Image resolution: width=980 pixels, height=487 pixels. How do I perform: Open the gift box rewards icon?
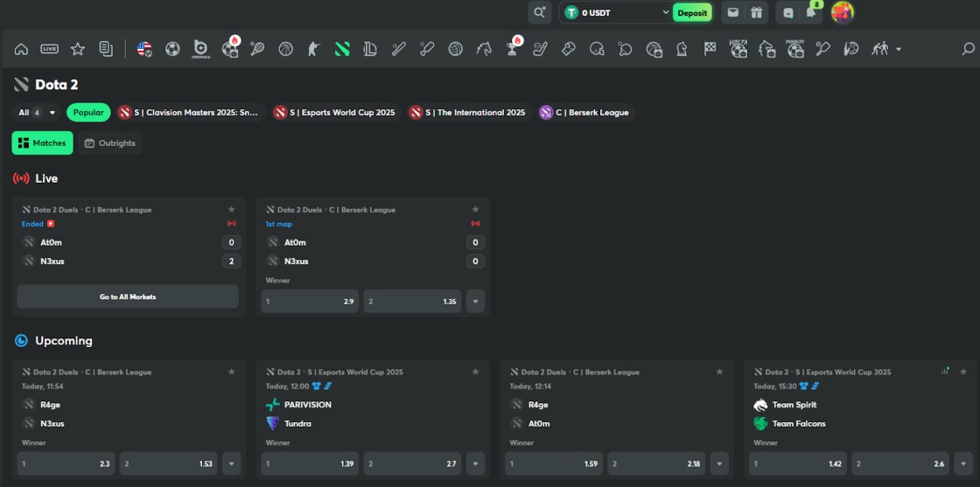756,12
